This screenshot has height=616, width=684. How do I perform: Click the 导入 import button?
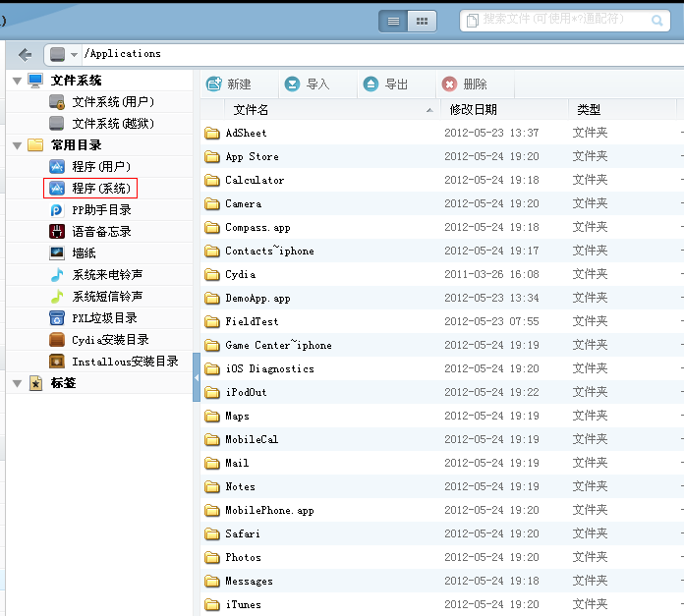tap(307, 84)
